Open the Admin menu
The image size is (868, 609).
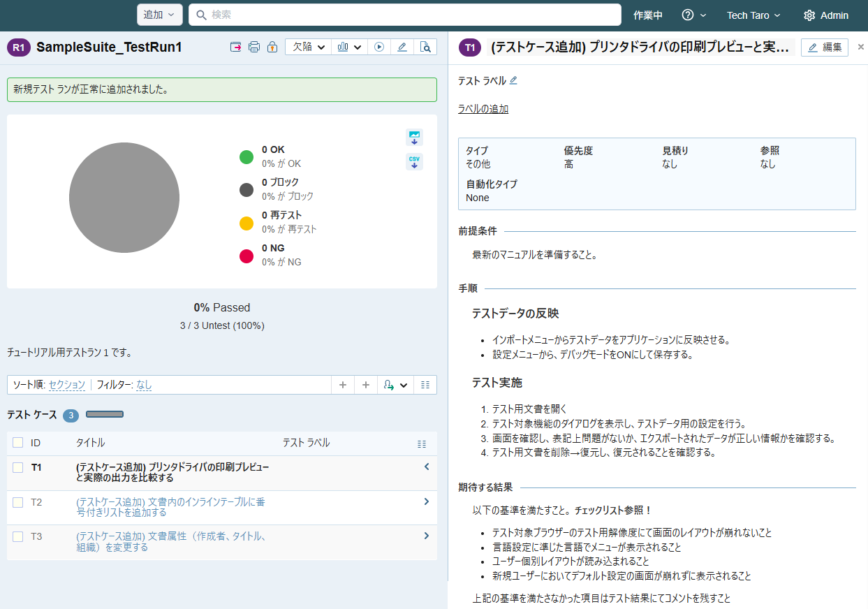tap(826, 15)
